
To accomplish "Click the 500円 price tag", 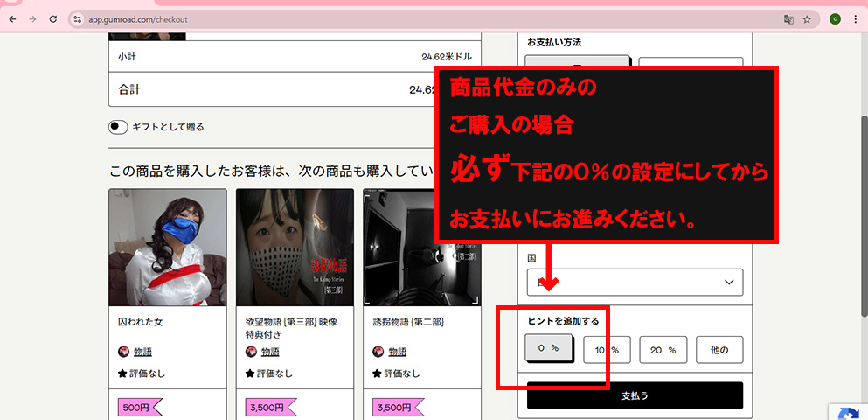I will click(x=138, y=408).
